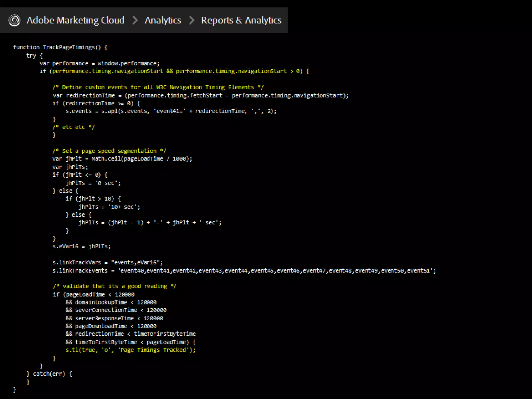Click the 'var performance = window.performance' line

[x=99, y=63]
